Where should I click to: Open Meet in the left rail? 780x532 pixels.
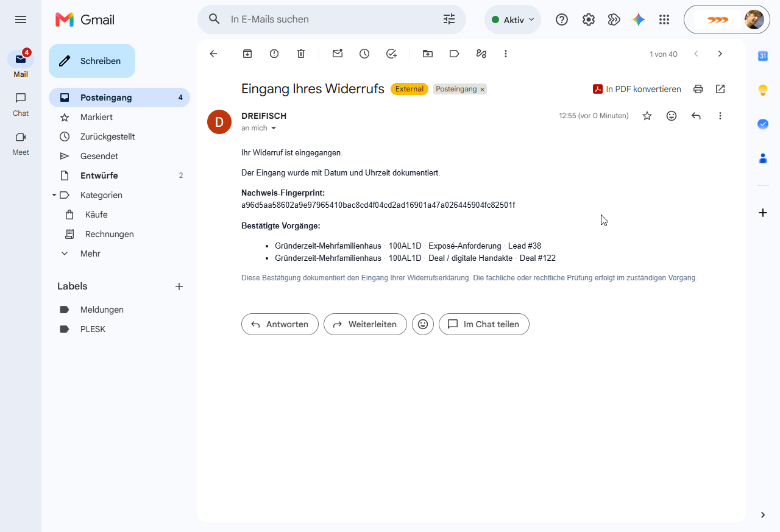(21, 143)
